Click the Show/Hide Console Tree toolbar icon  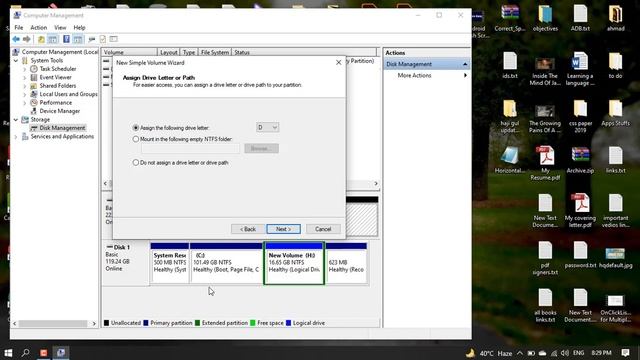click(x=53, y=39)
